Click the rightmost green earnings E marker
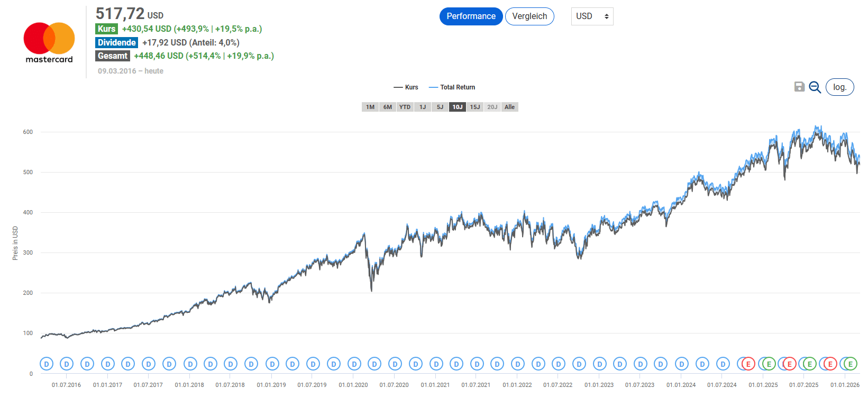Viewport: 868px width, 397px height. click(850, 364)
